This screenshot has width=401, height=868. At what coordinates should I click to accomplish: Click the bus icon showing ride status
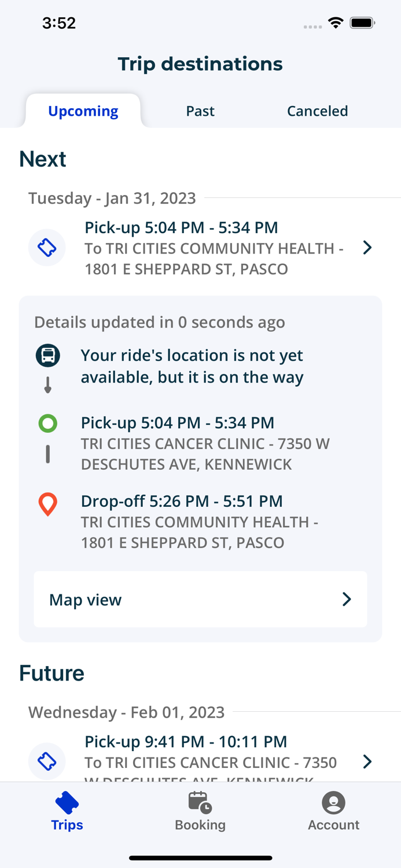[47, 355]
